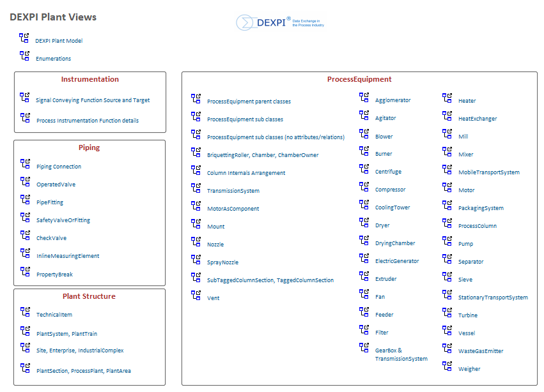The height and width of the screenshot is (392, 544).
Task: Click the diagram icon beside Heater
Action: [x=447, y=98]
